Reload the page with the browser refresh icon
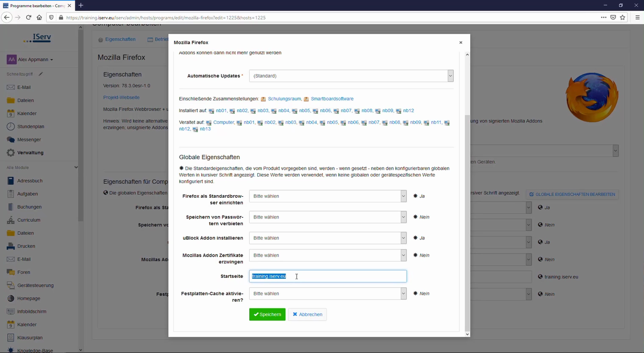The width and height of the screenshot is (644, 353). [28, 17]
